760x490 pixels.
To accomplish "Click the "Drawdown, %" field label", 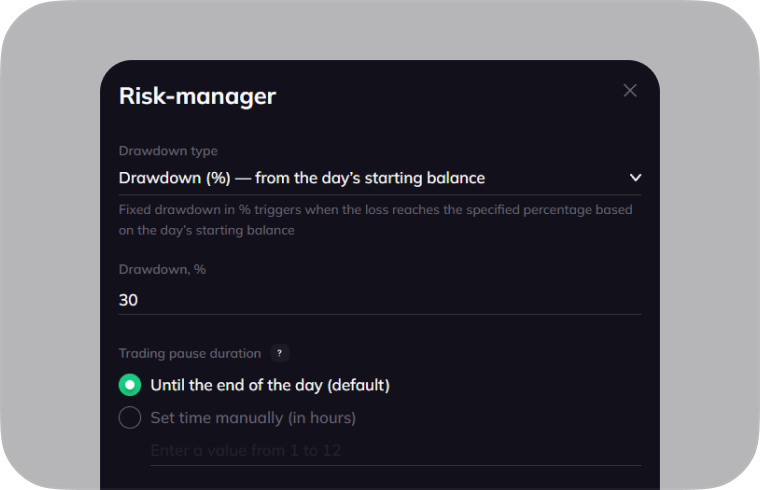I will tap(162, 270).
